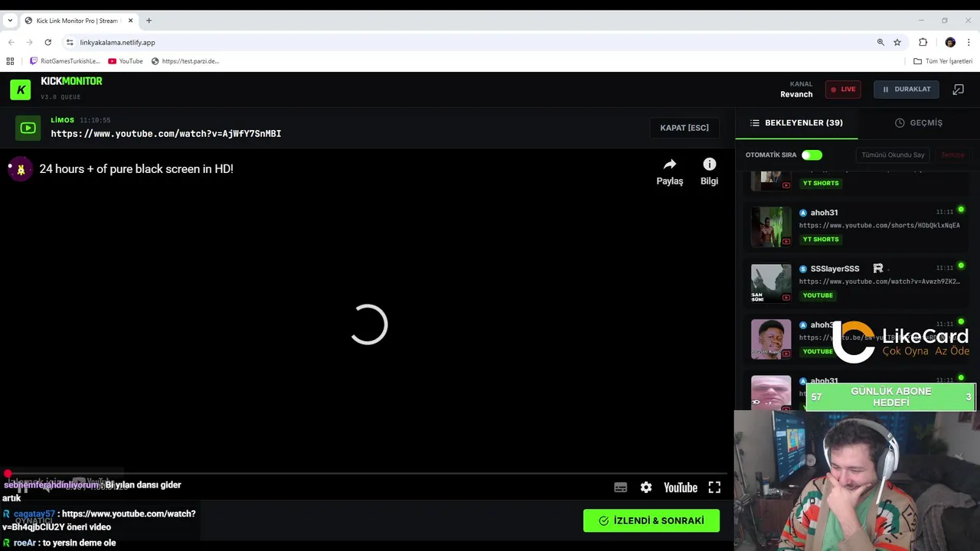Click the video title '24 hours + of pure black screen'

(x=136, y=169)
